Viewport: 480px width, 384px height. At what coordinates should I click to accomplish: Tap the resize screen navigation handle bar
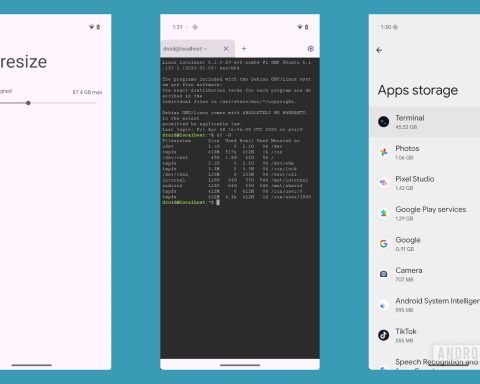pos(32,365)
